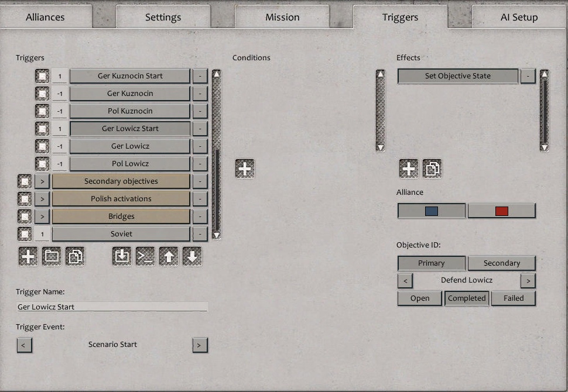Switch to previous objective before Defend Lowicz

click(405, 281)
